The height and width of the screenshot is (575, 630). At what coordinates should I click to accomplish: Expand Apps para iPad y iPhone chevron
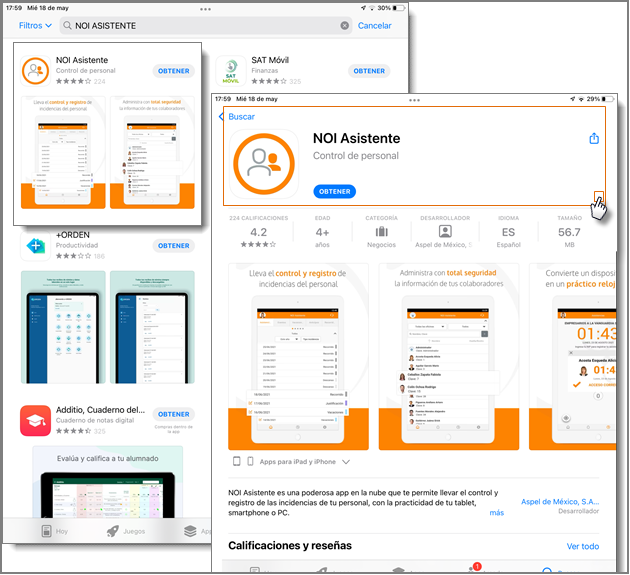[x=346, y=462]
